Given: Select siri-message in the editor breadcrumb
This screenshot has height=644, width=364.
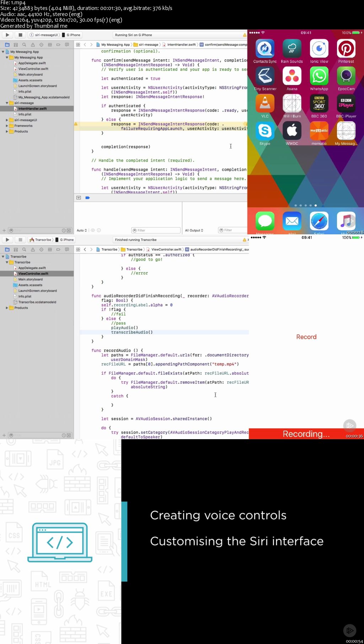Looking at the screenshot, I should 146,45.
